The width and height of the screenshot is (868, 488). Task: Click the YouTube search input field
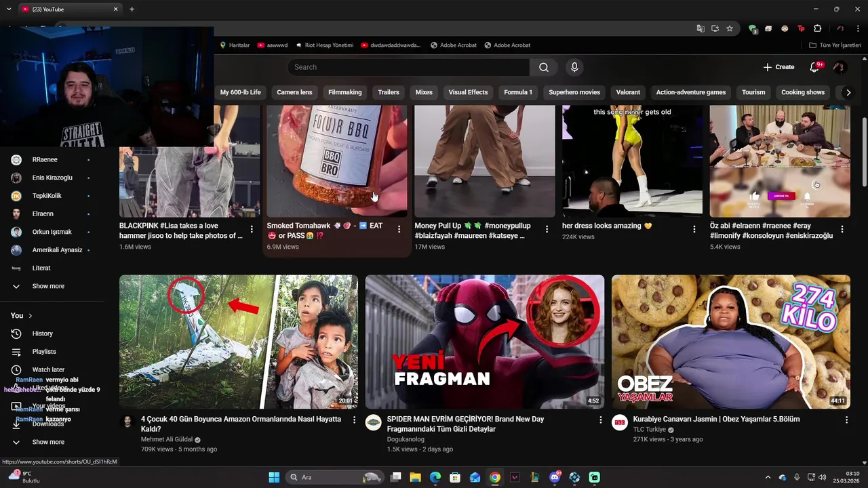(408, 67)
